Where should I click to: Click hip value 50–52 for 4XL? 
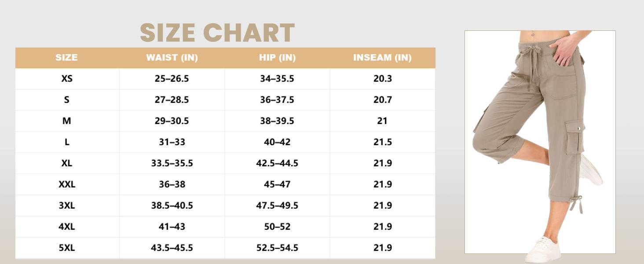[x=277, y=227]
